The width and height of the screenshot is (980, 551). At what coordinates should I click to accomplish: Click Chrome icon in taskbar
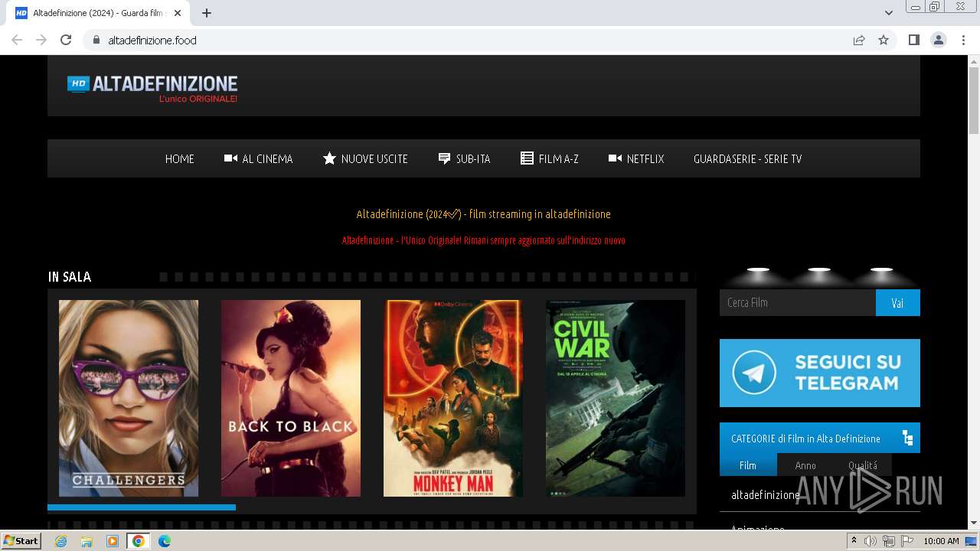pyautogui.click(x=139, y=541)
